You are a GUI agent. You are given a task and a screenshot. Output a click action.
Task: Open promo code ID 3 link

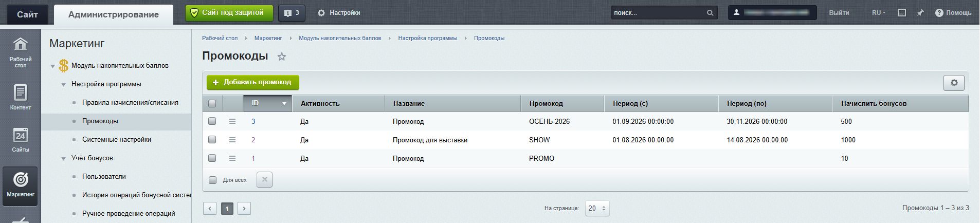click(x=253, y=122)
